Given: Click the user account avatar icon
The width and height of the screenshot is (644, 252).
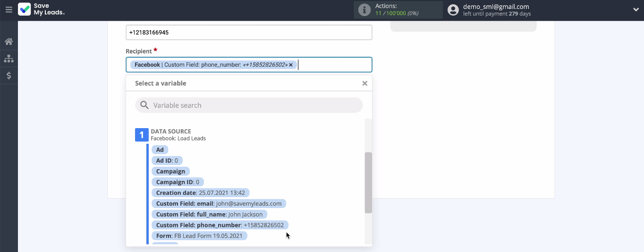Looking at the screenshot, I should (x=453, y=10).
